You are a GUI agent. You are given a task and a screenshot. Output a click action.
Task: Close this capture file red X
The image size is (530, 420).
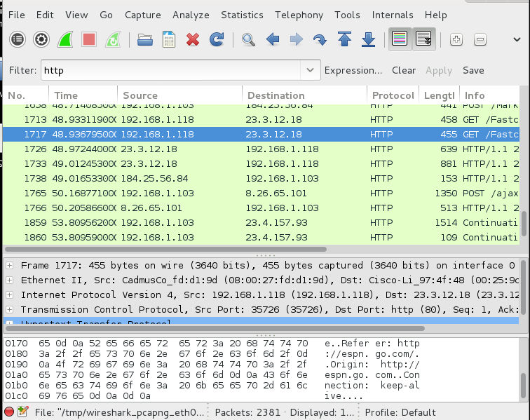(x=193, y=39)
